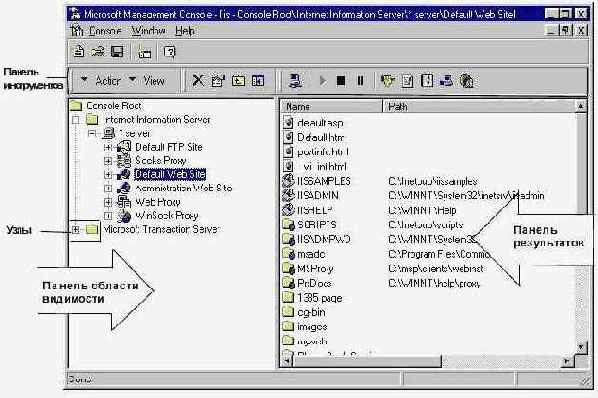Click the Start service play icon
Image resolution: width=598 pixels, height=398 pixels.
click(x=323, y=81)
